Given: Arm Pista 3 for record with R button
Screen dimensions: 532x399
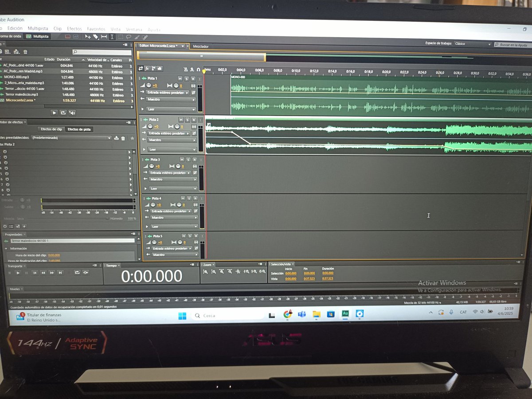Looking at the screenshot, I should click(194, 159).
